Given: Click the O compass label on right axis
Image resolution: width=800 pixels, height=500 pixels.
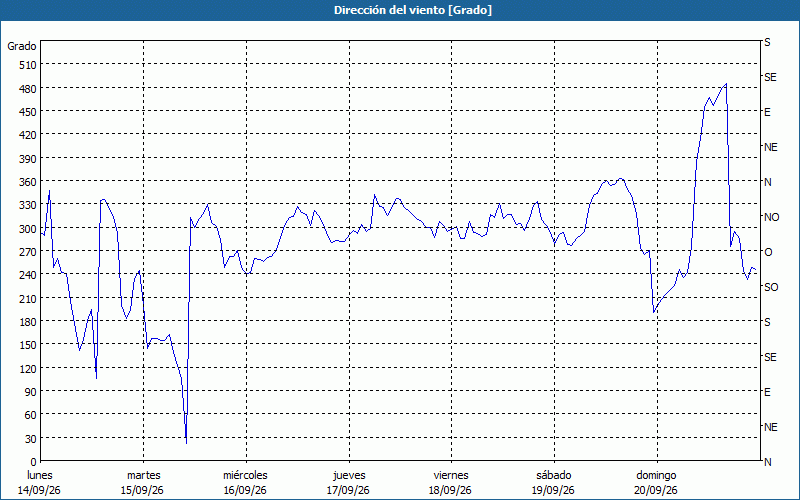Looking at the screenshot, I should point(768,252).
